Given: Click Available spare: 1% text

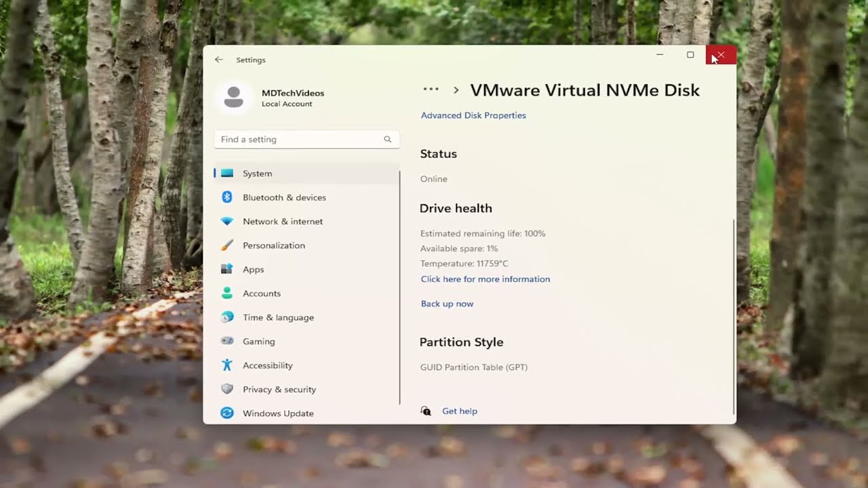Looking at the screenshot, I should [x=459, y=248].
